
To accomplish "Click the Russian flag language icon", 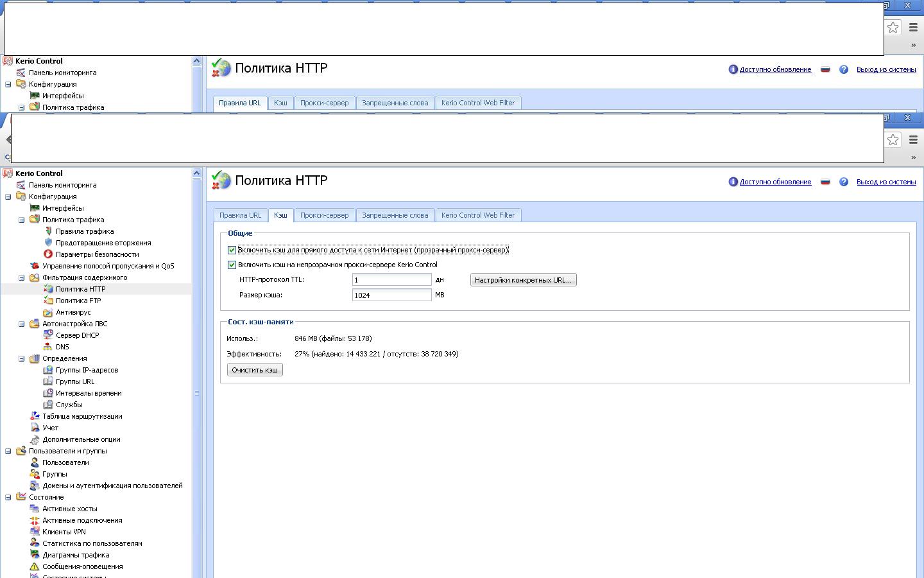I will (x=825, y=182).
